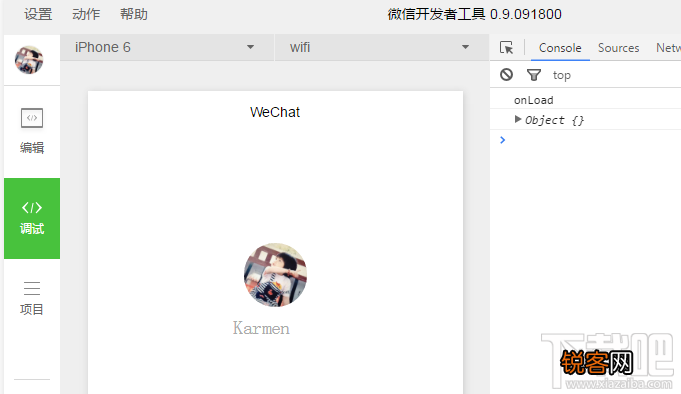The image size is (681, 394).
Task: Click the Karmen profile avatar in simulator
Action: 275,275
